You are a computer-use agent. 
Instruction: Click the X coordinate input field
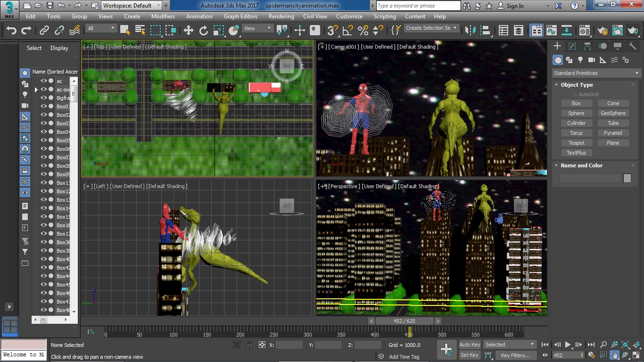(x=289, y=345)
